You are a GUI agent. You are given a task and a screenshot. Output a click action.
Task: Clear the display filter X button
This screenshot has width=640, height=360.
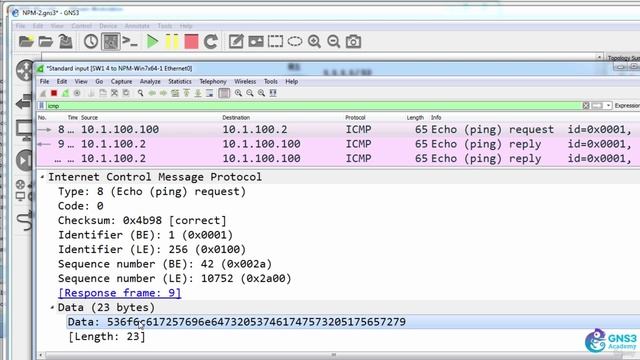coord(586,106)
